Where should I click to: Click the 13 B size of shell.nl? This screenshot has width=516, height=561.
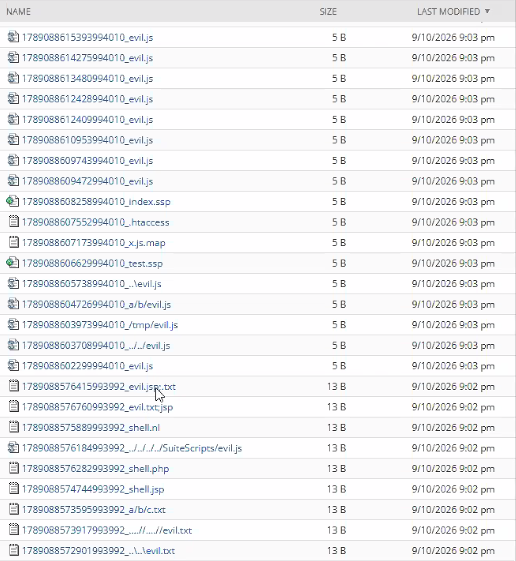click(x=336, y=428)
